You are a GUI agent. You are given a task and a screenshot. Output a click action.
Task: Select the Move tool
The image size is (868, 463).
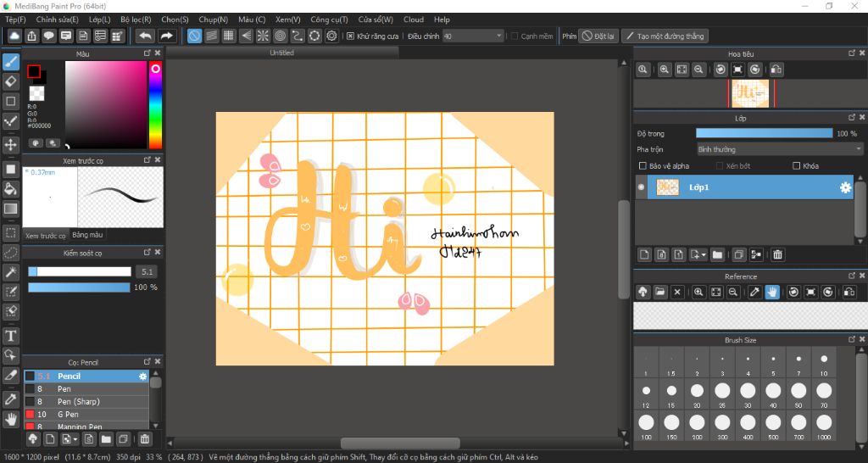click(10, 145)
